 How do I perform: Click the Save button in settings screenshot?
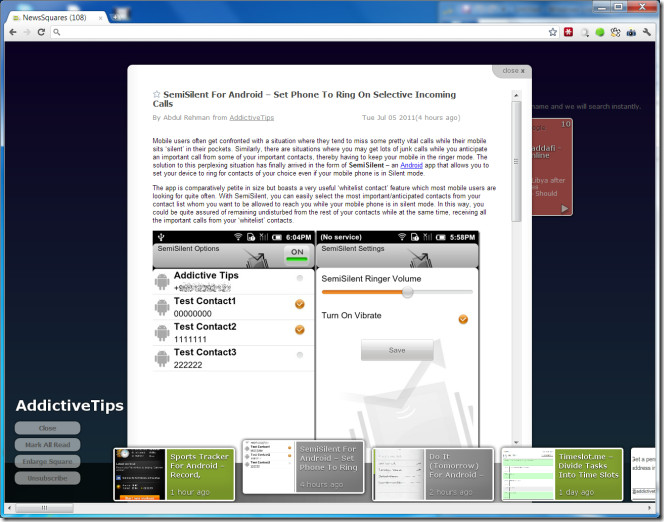(x=397, y=350)
